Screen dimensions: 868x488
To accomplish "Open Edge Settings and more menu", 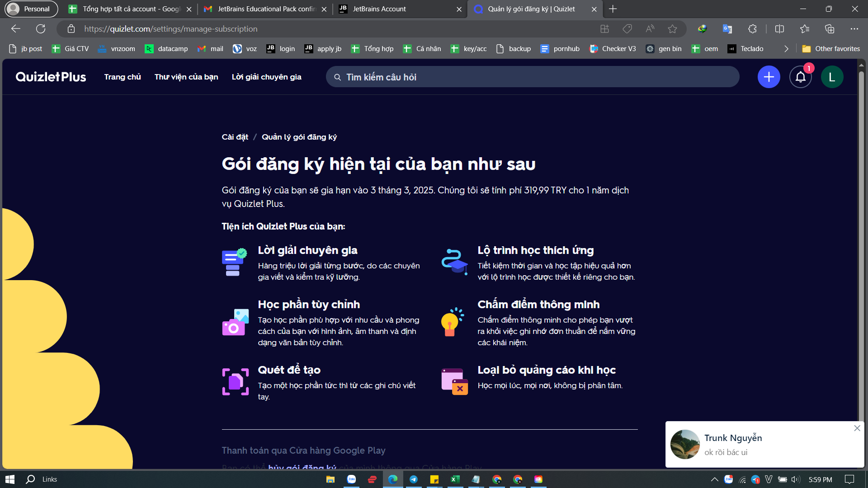I will tap(854, 29).
